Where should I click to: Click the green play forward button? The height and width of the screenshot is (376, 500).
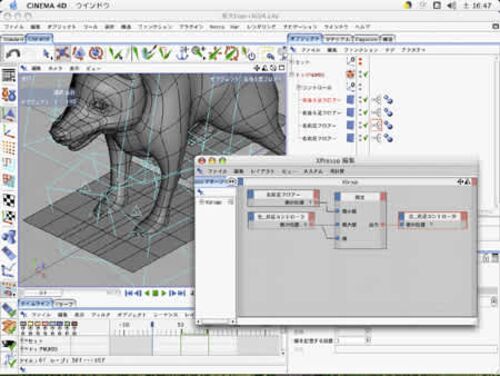[164, 293]
